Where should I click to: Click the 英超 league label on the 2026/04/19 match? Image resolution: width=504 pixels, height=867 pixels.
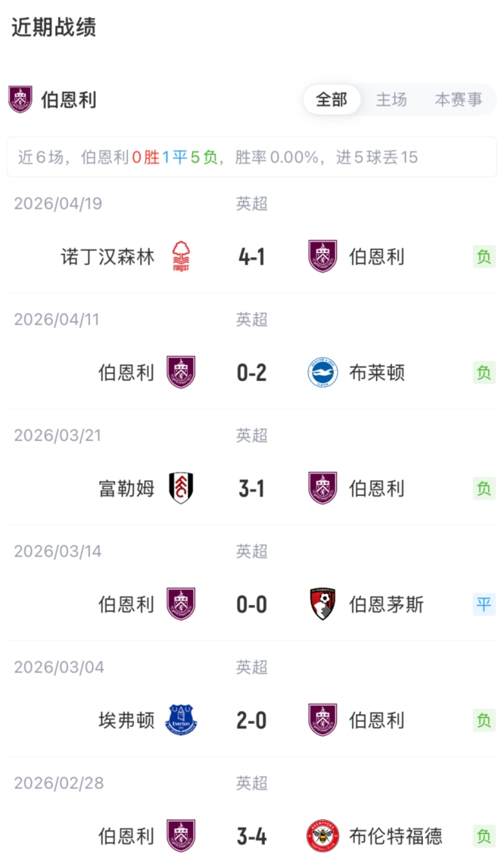(250, 204)
